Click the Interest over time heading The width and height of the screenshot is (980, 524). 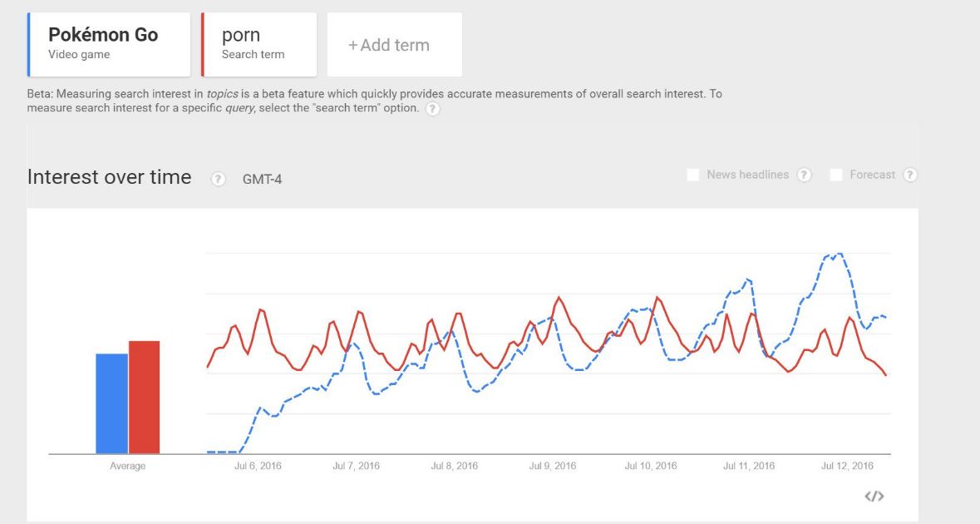pos(110,177)
